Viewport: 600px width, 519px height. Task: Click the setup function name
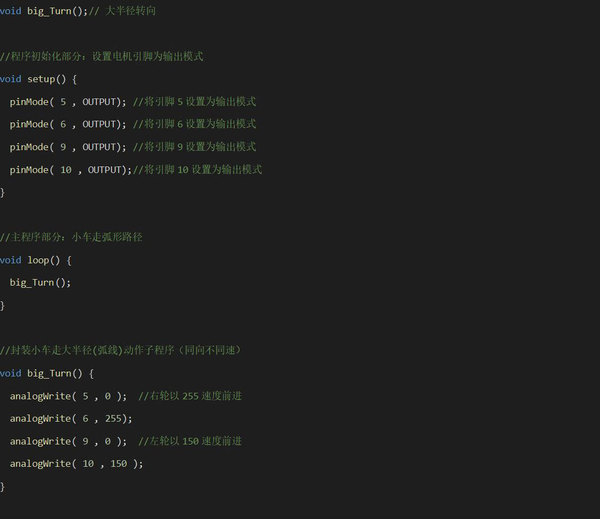point(44,79)
